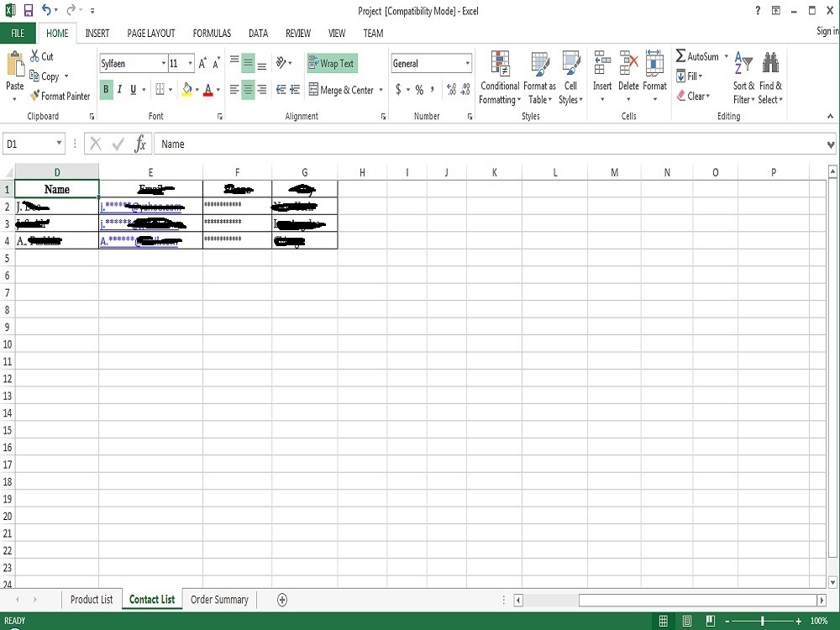Add a new sheet with plus icon
Screen dimensions: 840x630
point(282,600)
